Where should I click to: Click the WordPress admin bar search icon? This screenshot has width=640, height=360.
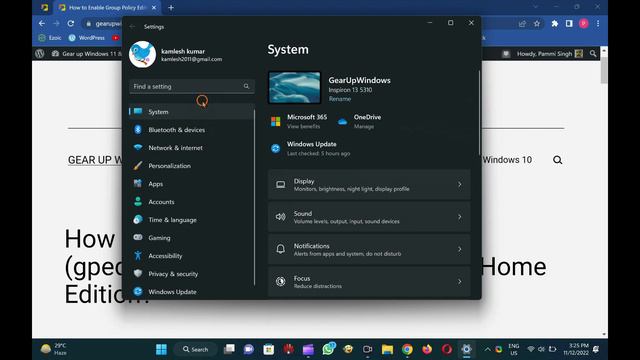[593, 53]
